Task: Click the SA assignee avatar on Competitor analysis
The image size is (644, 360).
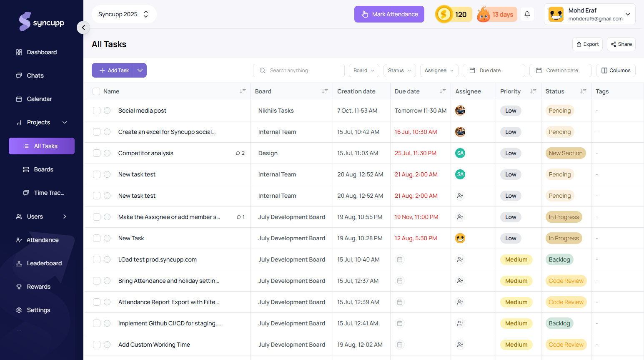Action: [x=460, y=153]
